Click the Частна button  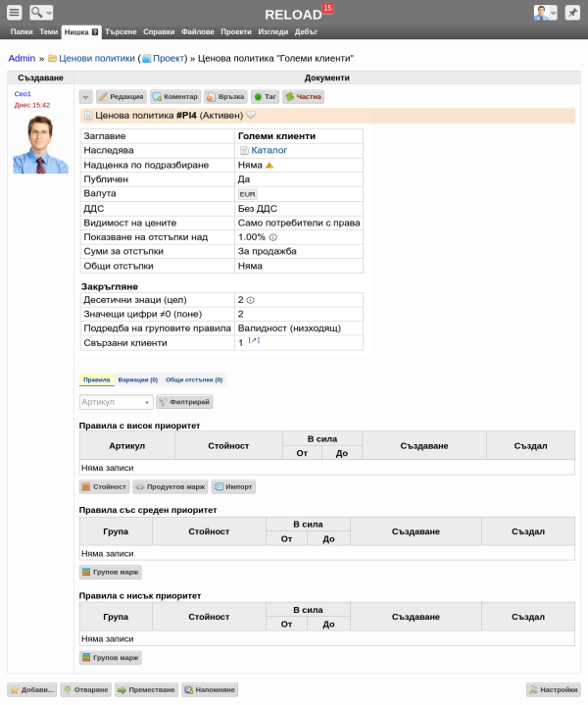click(x=304, y=97)
